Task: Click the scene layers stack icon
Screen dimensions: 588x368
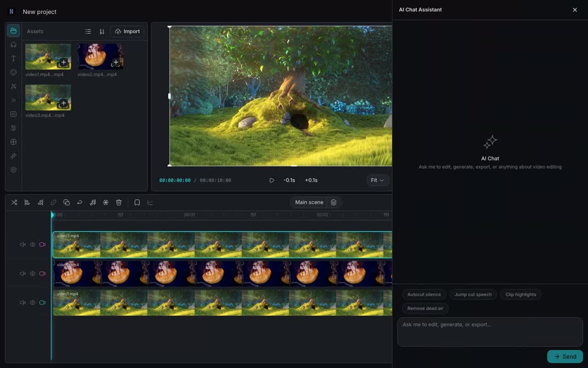Action: click(334, 202)
